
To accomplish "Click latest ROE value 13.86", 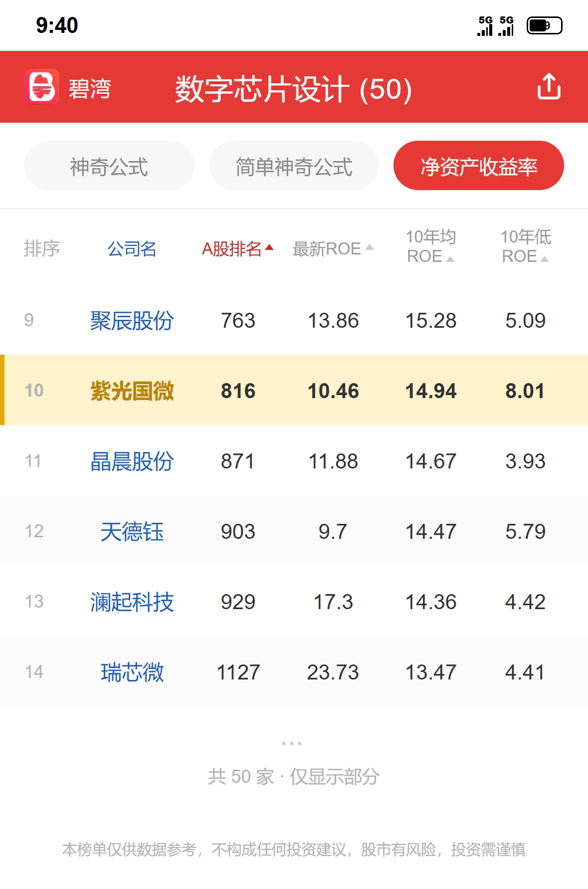I will 333,320.
